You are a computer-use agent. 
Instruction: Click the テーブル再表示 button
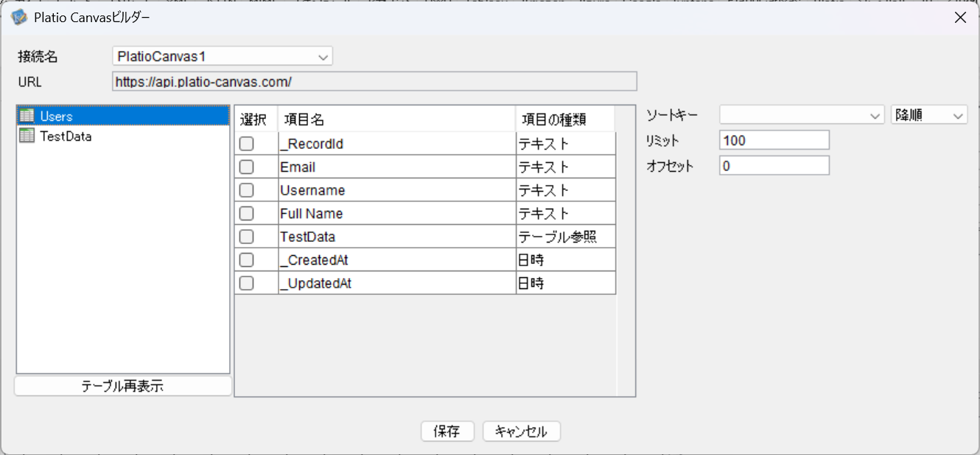(122, 386)
